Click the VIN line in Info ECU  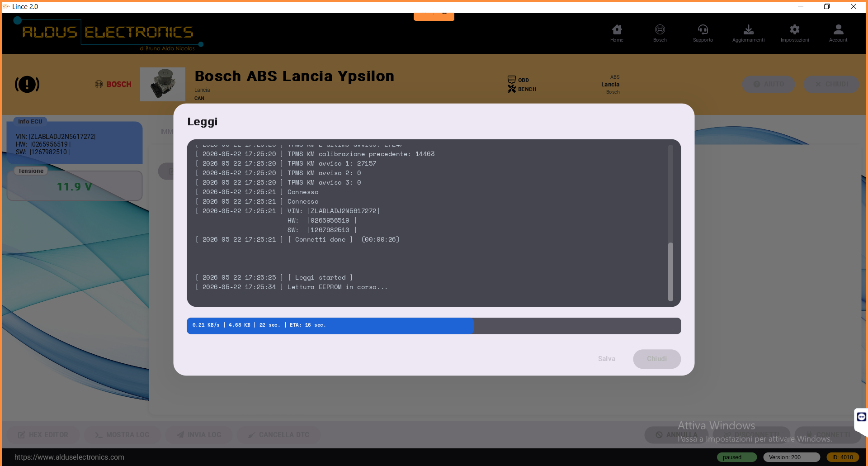pyautogui.click(x=56, y=137)
